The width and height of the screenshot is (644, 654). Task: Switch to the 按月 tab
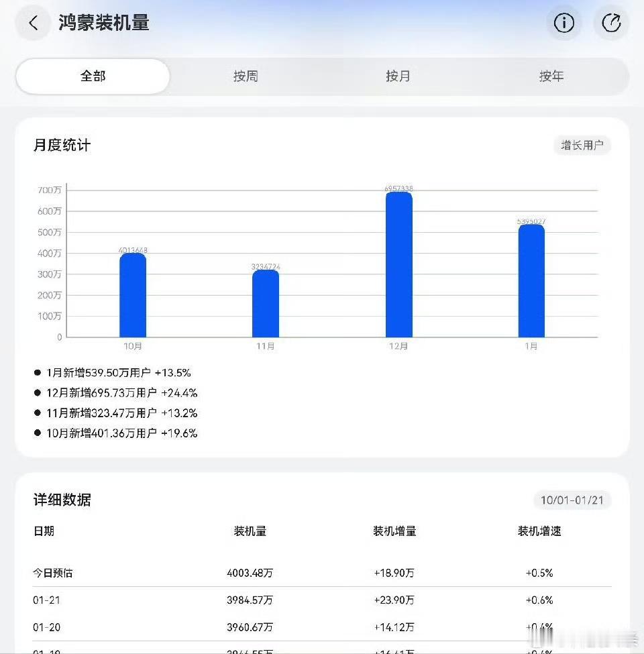point(398,76)
